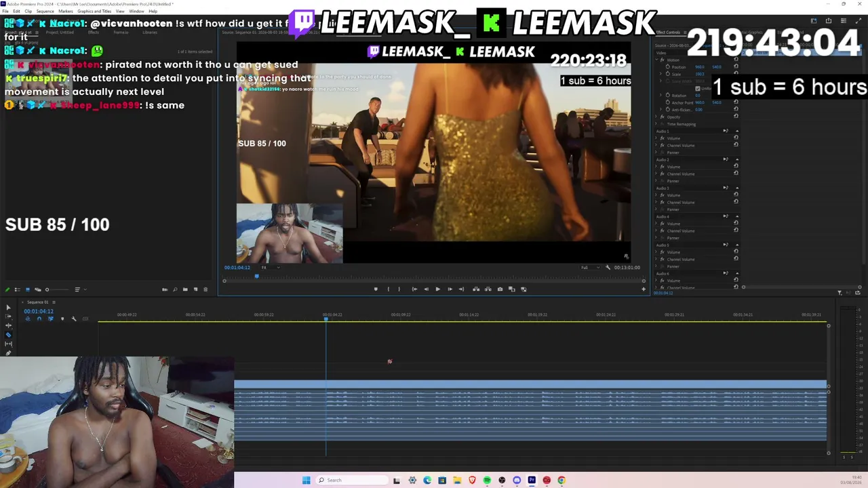
Task: Open Premiere Pro from the taskbar
Action: [x=532, y=481]
